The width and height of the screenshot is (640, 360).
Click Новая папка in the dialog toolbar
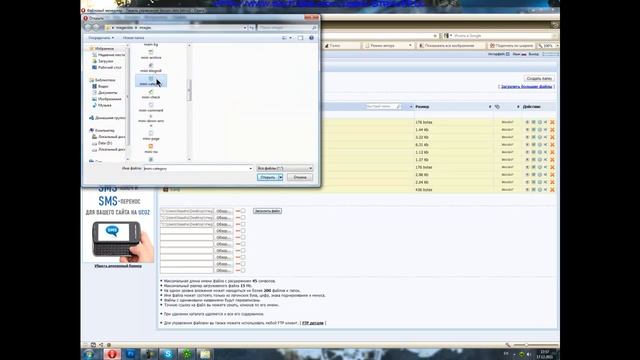tap(133, 38)
